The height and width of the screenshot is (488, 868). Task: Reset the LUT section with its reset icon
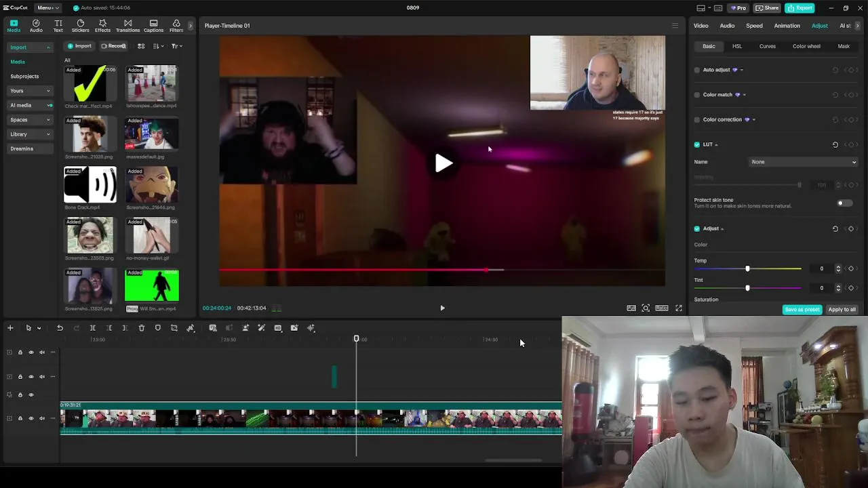click(835, 144)
